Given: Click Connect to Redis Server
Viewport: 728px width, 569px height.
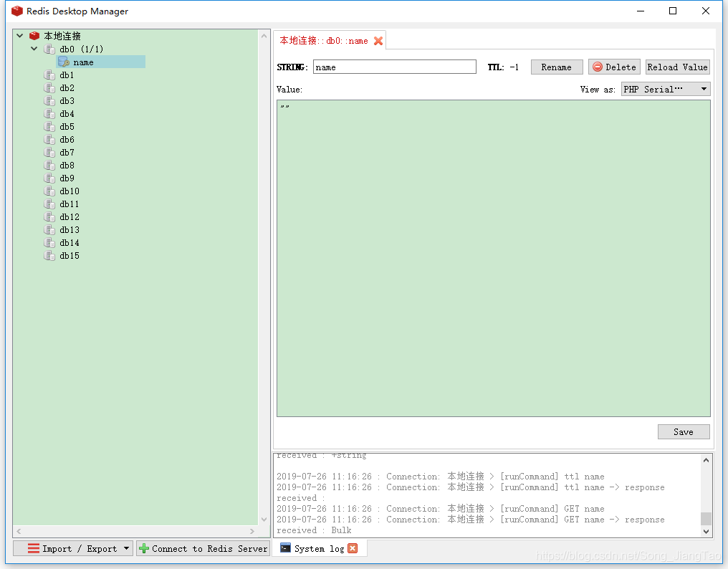Looking at the screenshot, I should 203,548.
